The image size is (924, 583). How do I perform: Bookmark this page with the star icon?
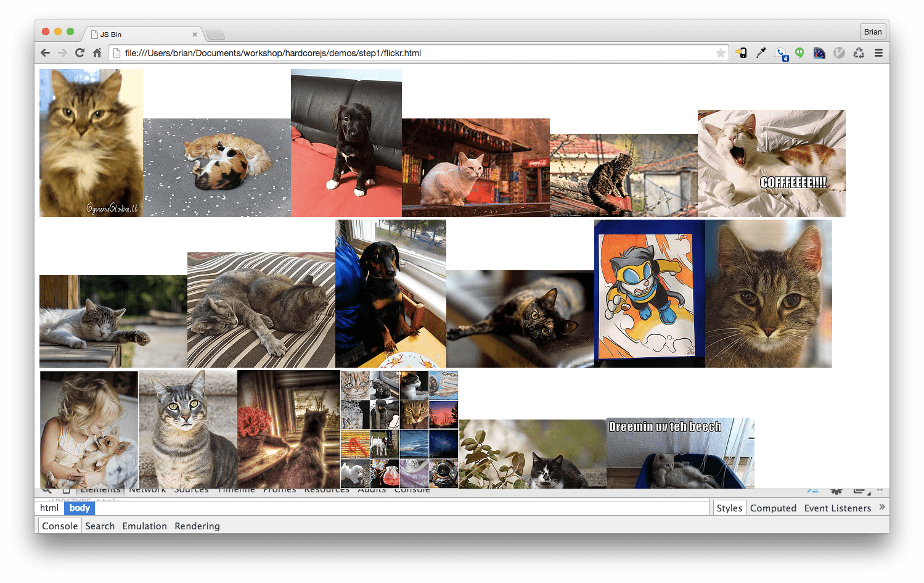(x=720, y=53)
